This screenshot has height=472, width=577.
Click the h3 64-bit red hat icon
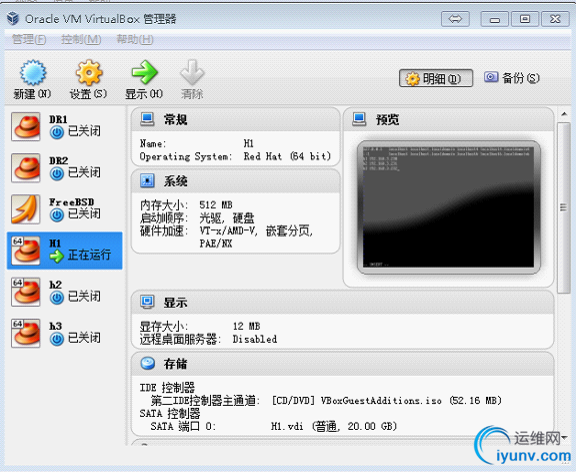26,333
